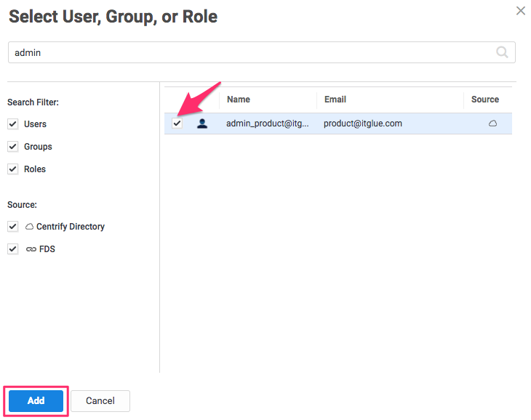Sort results by the Name column header
The image size is (531, 420).
click(x=239, y=100)
